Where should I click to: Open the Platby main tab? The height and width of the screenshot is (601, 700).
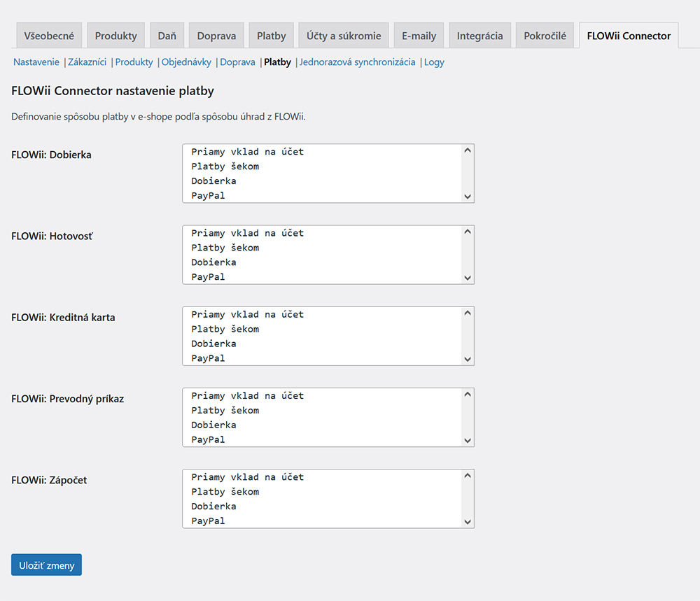[x=272, y=36]
